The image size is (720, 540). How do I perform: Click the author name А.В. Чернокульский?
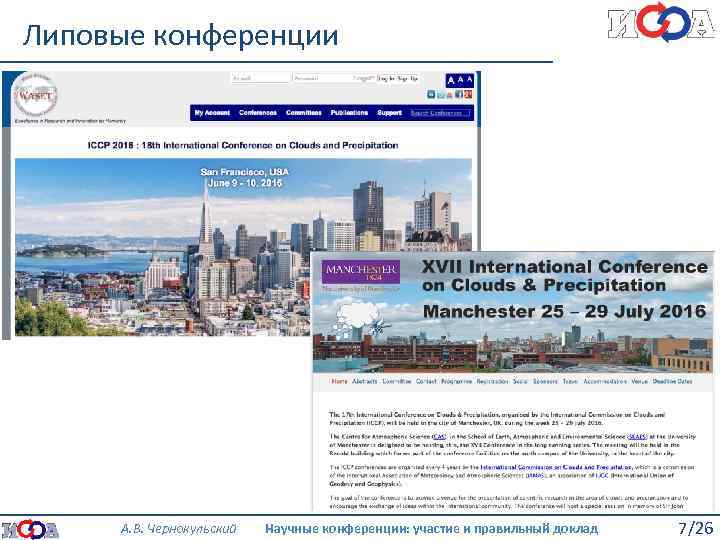(x=179, y=529)
